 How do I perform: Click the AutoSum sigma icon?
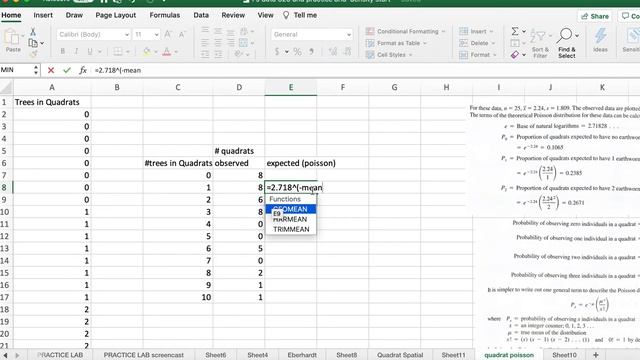[x=515, y=31]
